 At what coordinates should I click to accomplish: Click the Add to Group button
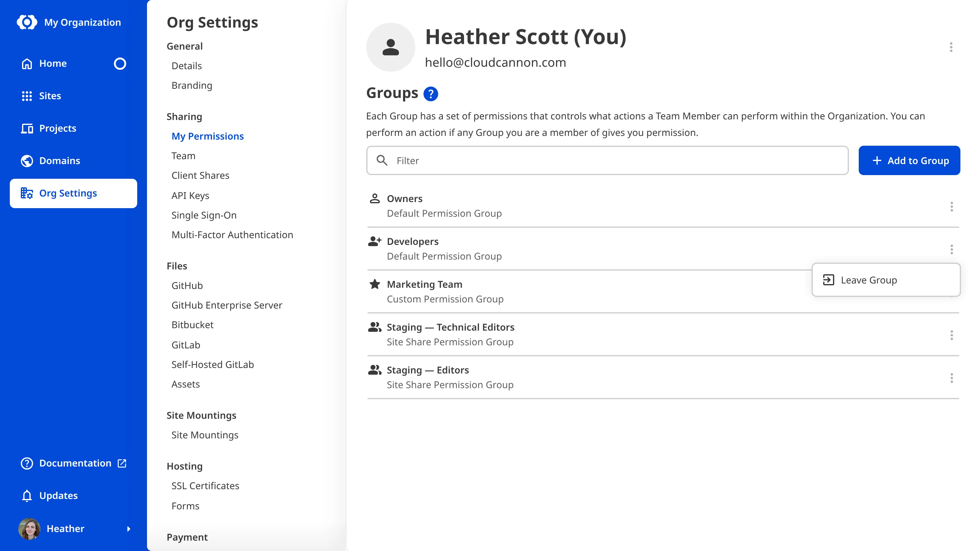point(909,160)
